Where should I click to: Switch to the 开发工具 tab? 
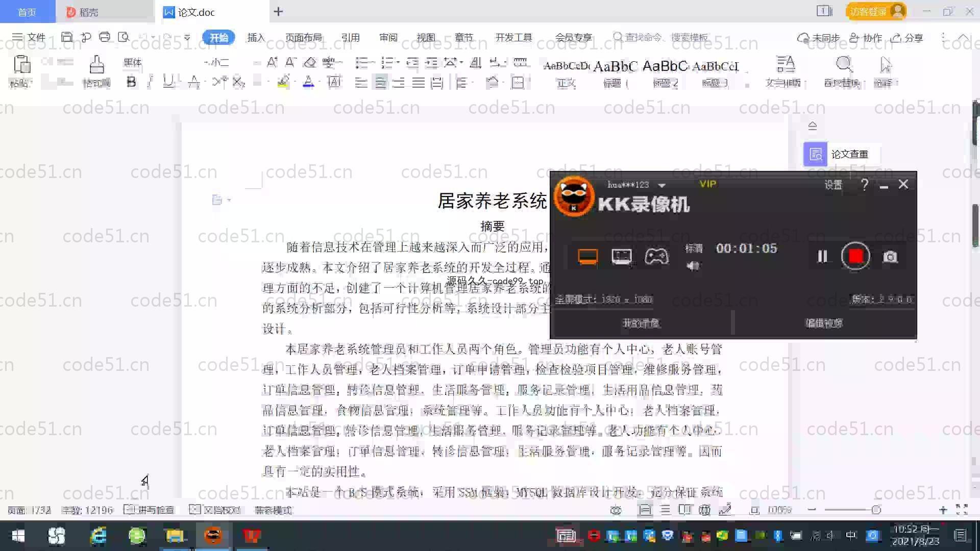(x=513, y=38)
